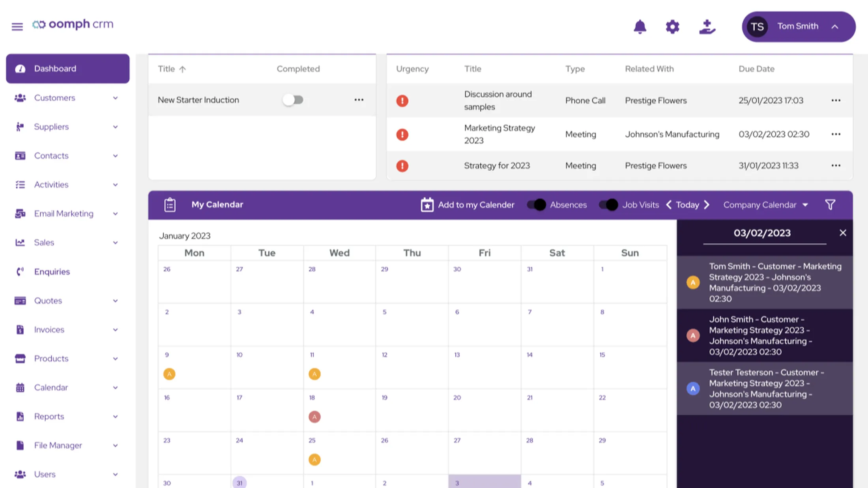Open the Tom Smith user menu

point(799,27)
